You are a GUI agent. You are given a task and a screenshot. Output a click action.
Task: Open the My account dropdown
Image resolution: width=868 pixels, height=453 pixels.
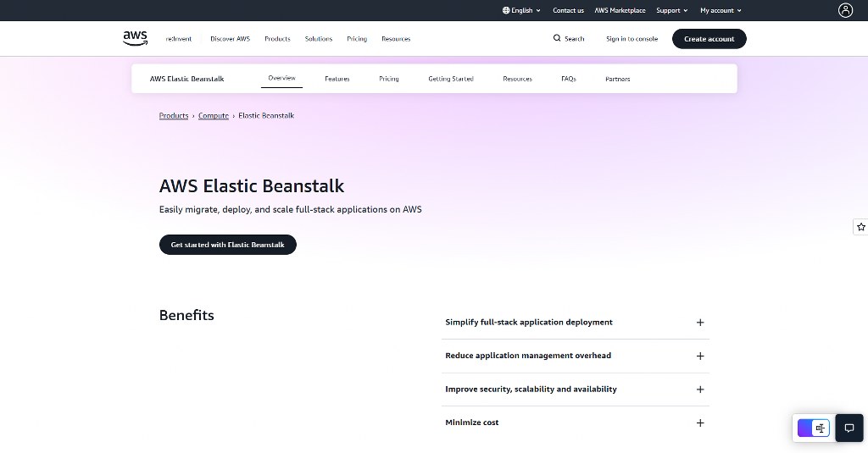point(721,10)
